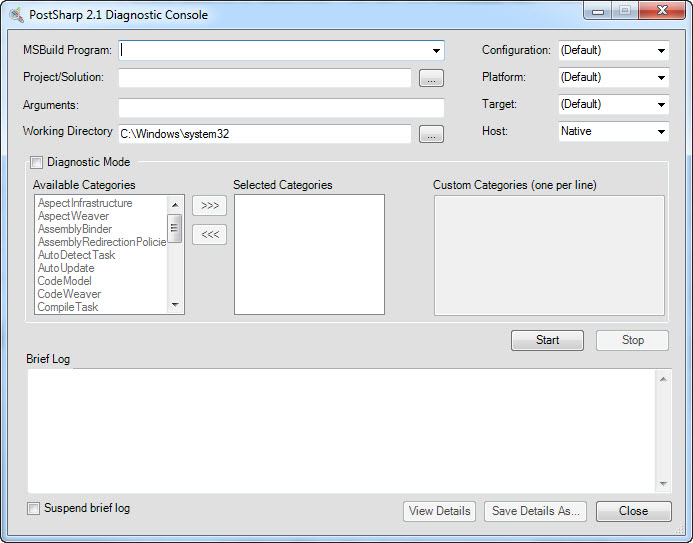Browse for the Working Directory
Image resolution: width=693 pixels, height=543 pixels.
431,134
